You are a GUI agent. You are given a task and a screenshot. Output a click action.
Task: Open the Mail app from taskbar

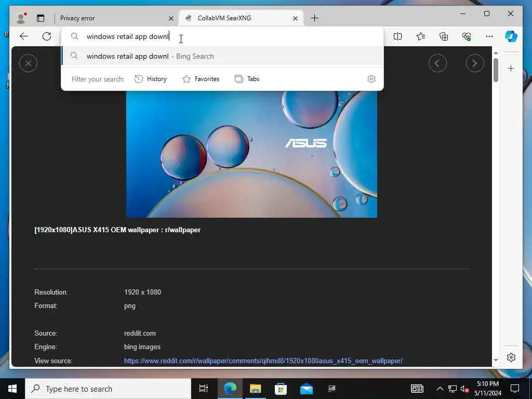307,389
